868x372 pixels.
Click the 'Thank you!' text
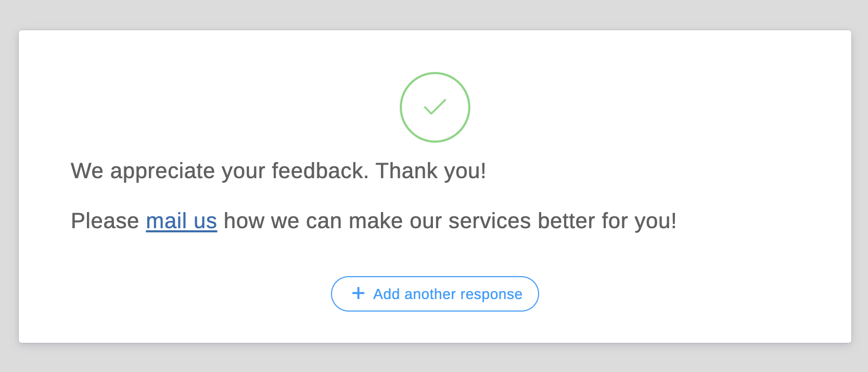coord(431,171)
